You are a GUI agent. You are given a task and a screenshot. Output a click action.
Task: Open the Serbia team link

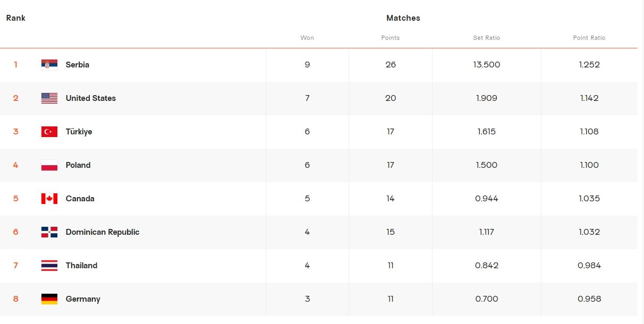pyautogui.click(x=78, y=65)
